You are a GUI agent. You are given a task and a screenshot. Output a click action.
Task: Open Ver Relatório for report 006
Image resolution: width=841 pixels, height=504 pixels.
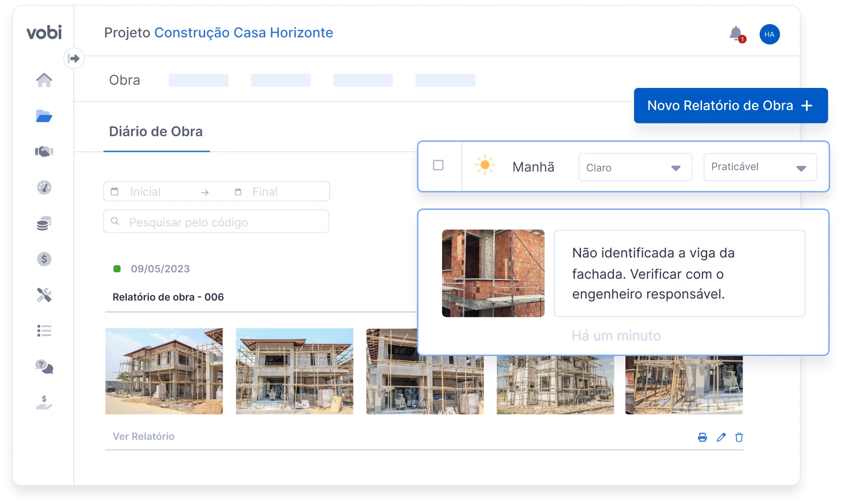click(x=143, y=436)
